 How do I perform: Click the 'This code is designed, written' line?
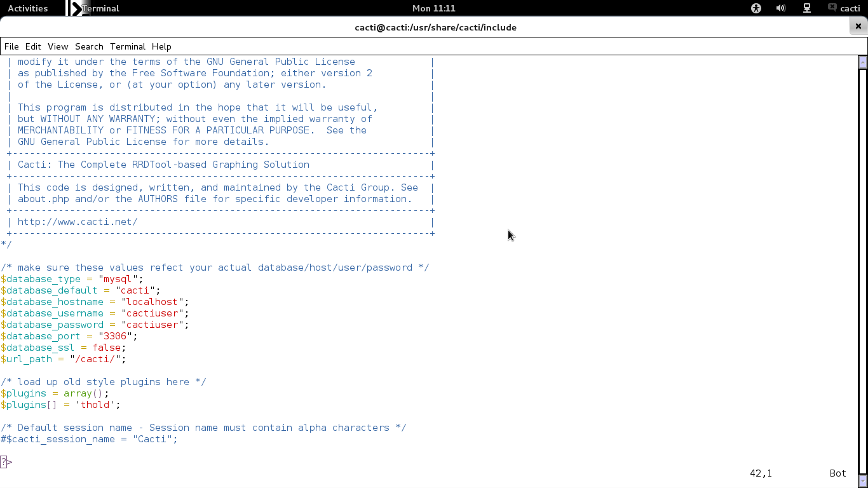[218, 187]
